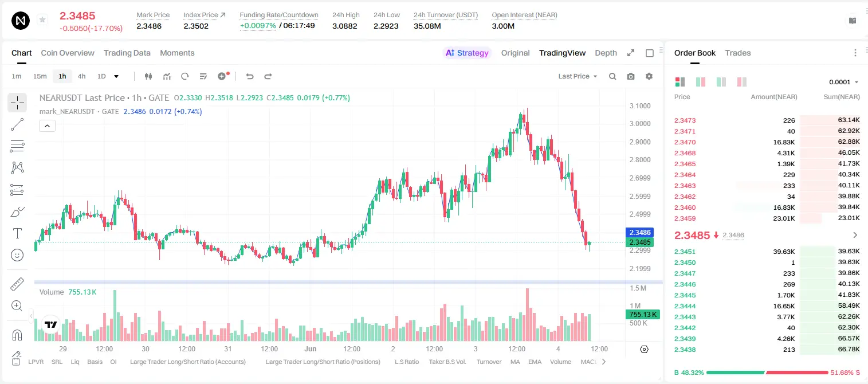Switch chart to Depth view
Screen dimensions: 868x384
point(606,53)
